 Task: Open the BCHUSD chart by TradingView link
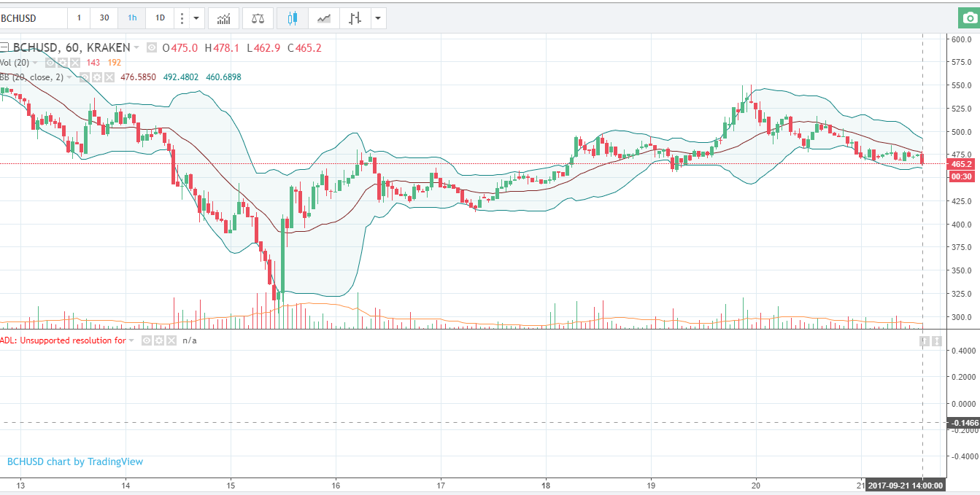75,461
